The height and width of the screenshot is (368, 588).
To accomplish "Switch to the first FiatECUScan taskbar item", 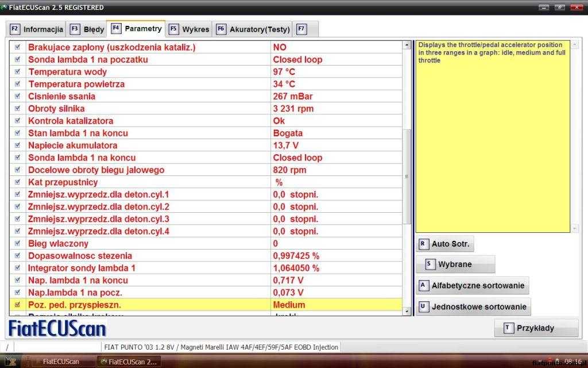I will (x=60, y=362).
